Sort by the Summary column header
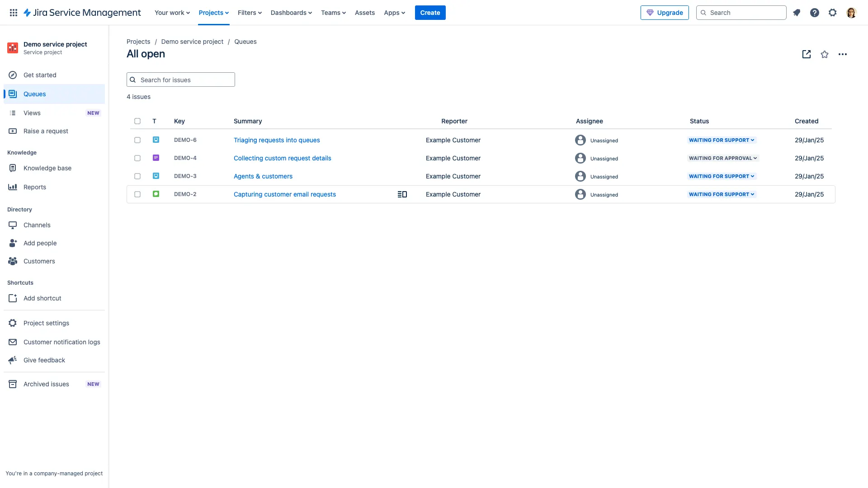 (x=248, y=121)
